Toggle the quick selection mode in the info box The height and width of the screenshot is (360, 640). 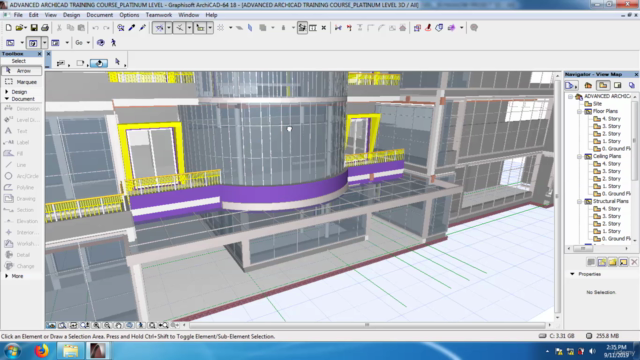[x=99, y=63]
